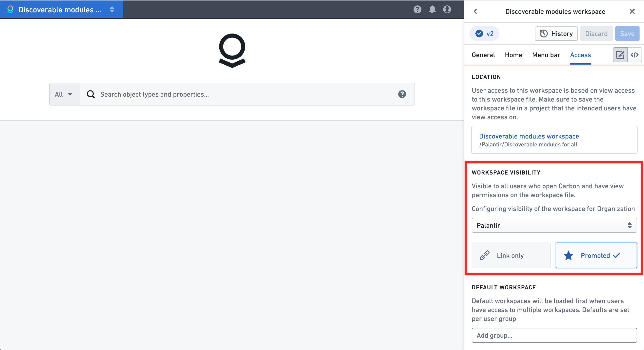
Task: Switch to the General tab
Action: point(483,55)
